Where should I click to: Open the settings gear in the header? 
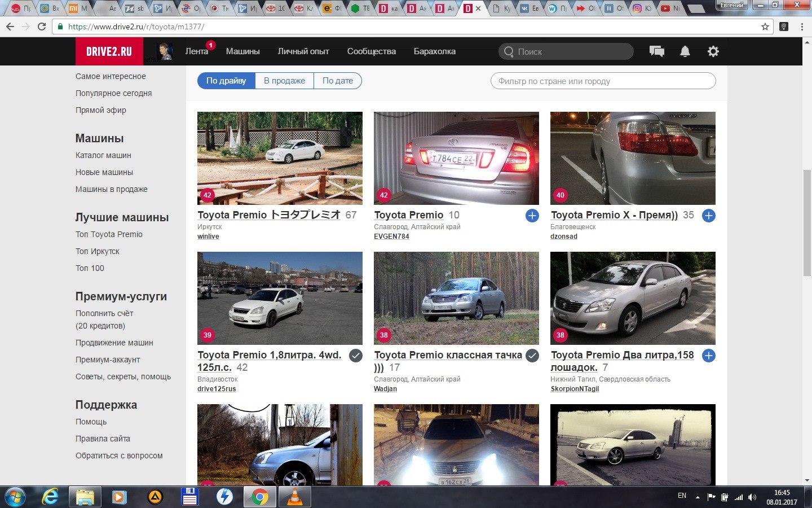coord(713,51)
